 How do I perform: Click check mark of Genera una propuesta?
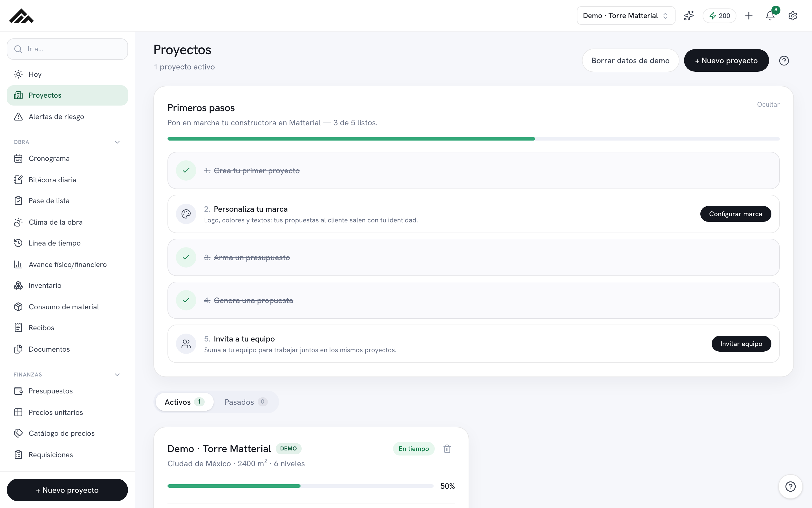click(x=186, y=300)
